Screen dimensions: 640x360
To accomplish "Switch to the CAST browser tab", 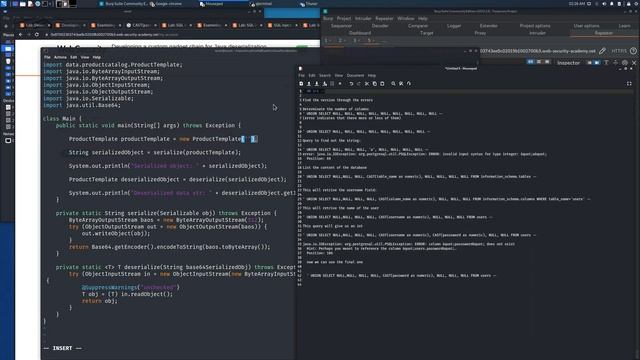I will click(141, 25).
